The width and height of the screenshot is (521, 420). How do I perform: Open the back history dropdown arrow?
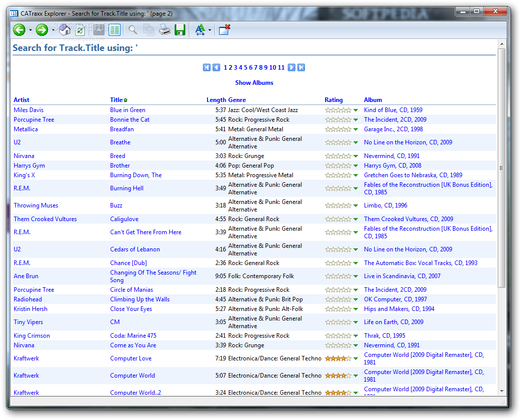[30, 30]
